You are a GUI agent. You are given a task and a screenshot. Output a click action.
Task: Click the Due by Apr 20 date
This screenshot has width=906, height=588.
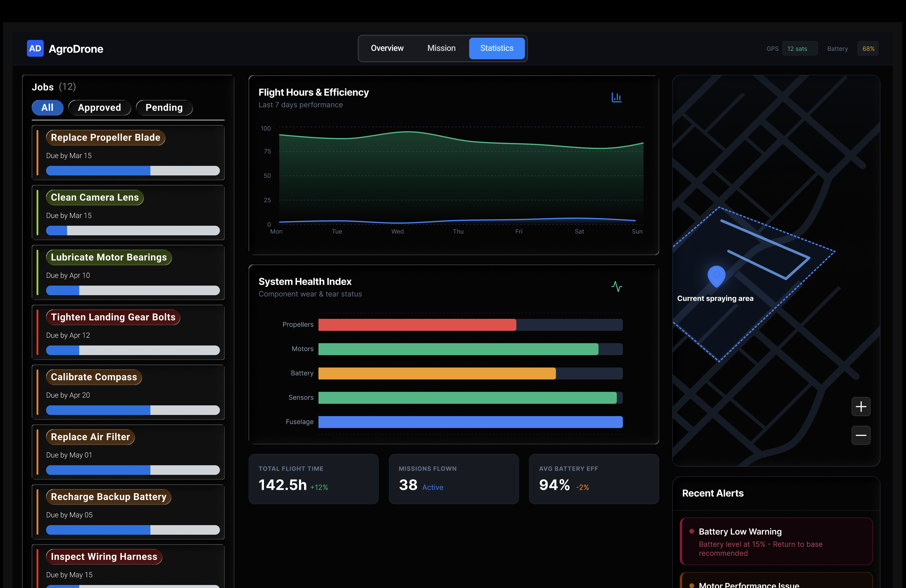pyautogui.click(x=68, y=395)
